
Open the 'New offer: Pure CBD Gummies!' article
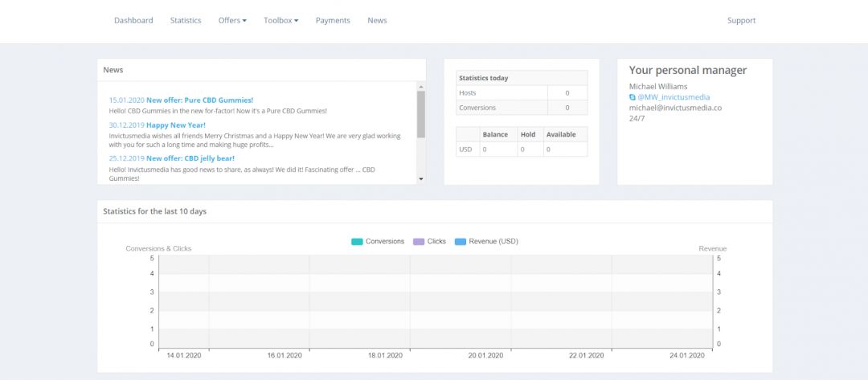pyautogui.click(x=199, y=100)
